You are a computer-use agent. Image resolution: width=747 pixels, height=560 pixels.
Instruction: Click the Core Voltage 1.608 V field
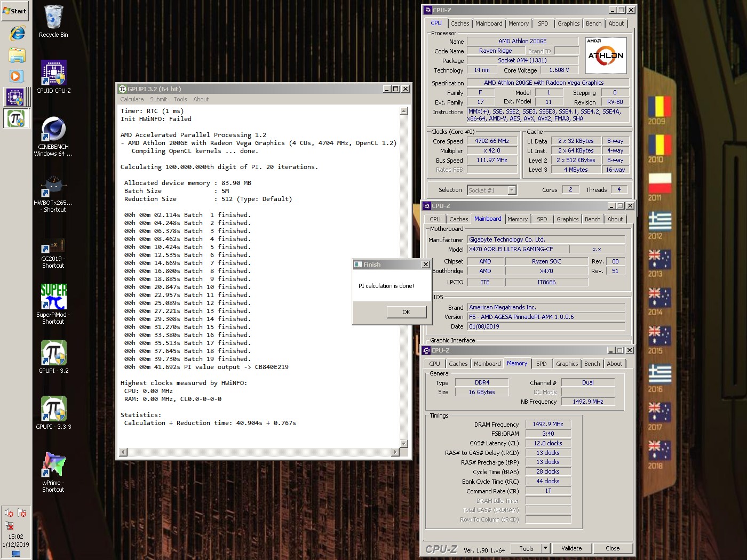tap(559, 70)
